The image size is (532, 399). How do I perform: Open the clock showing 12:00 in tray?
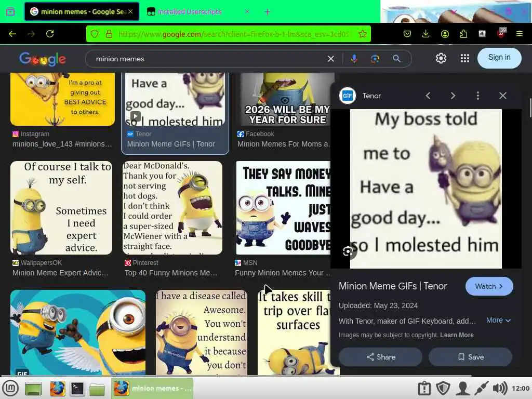tap(521, 388)
